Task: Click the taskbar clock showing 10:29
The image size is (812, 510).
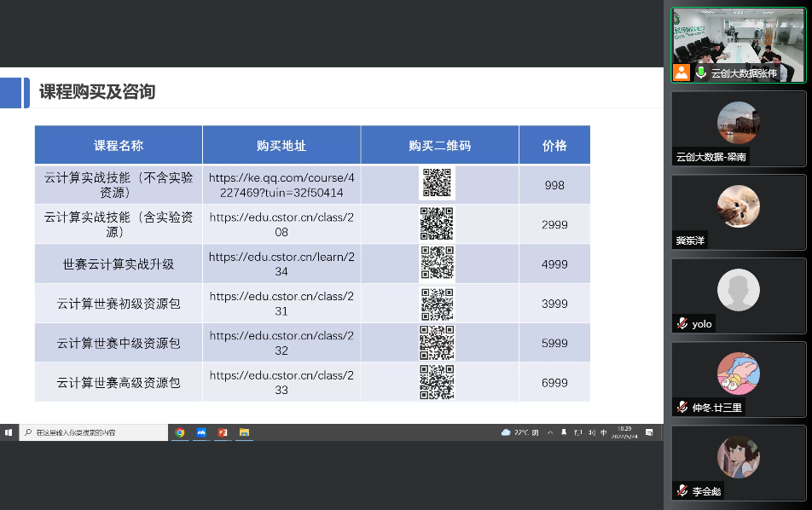Action: 625,432
